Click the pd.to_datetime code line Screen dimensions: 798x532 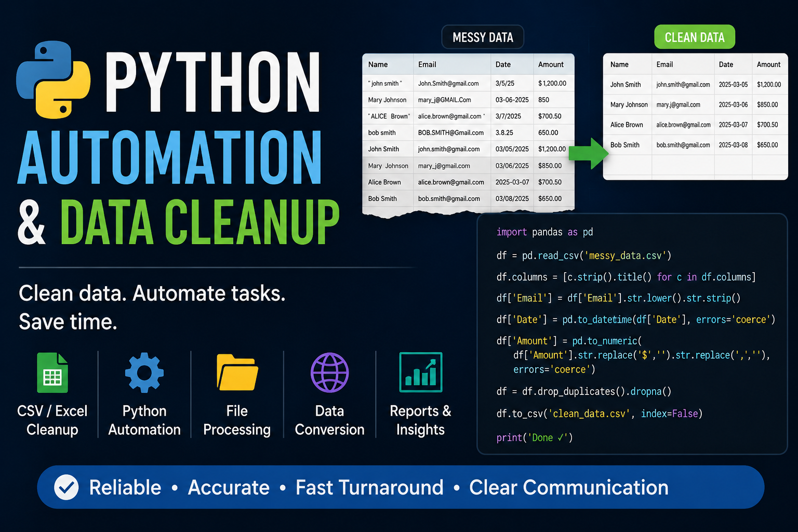click(x=636, y=320)
